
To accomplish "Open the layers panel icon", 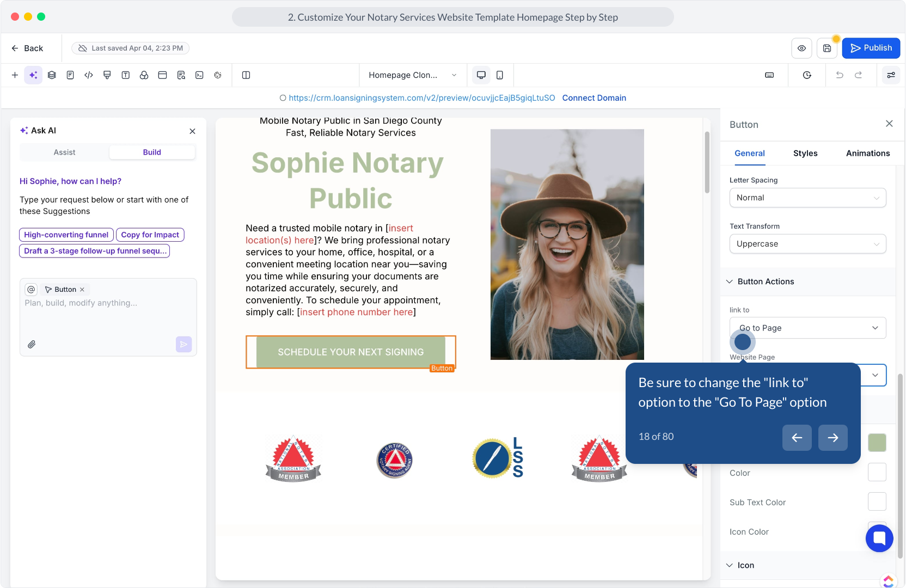I will [52, 75].
